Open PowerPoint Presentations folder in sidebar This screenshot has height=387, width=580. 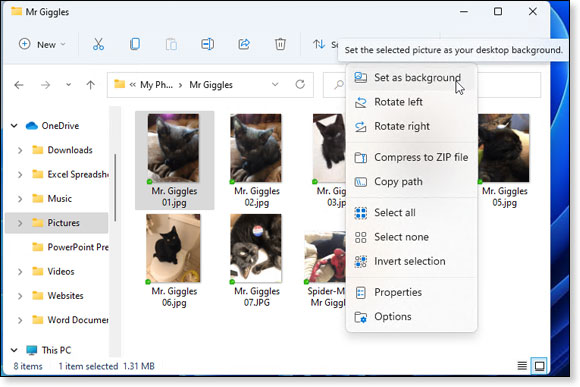coord(70,247)
